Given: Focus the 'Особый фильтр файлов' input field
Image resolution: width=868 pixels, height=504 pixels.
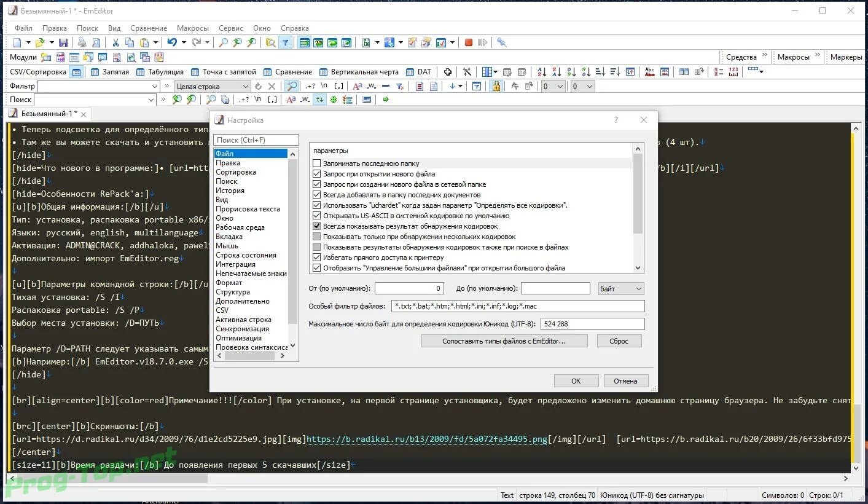Looking at the screenshot, I should [517, 306].
